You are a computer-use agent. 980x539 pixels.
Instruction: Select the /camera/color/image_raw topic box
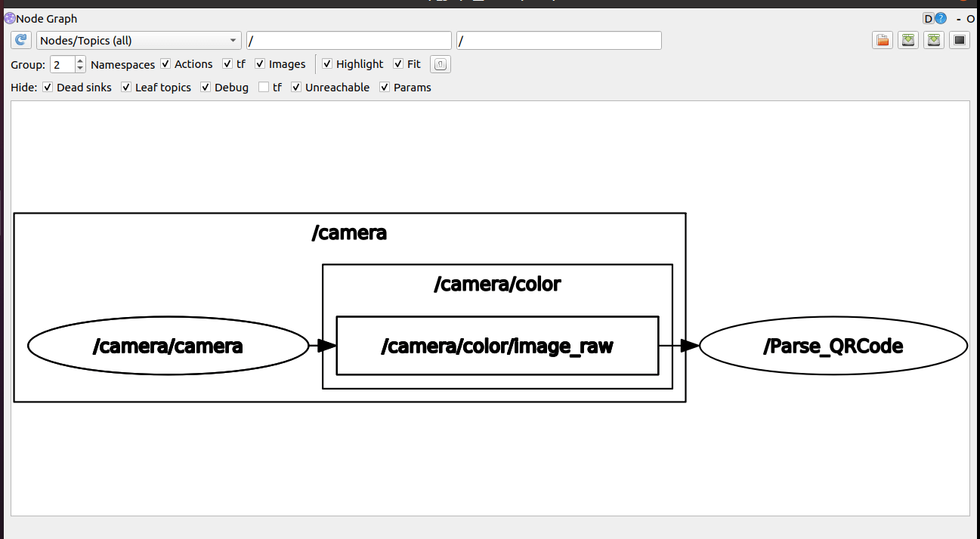click(496, 346)
